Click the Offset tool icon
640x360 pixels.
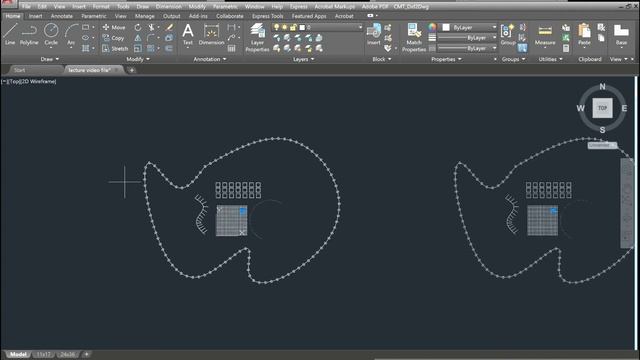click(169, 49)
